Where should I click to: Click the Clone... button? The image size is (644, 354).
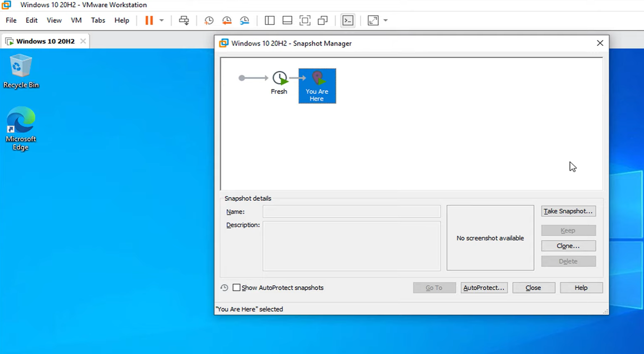568,246
